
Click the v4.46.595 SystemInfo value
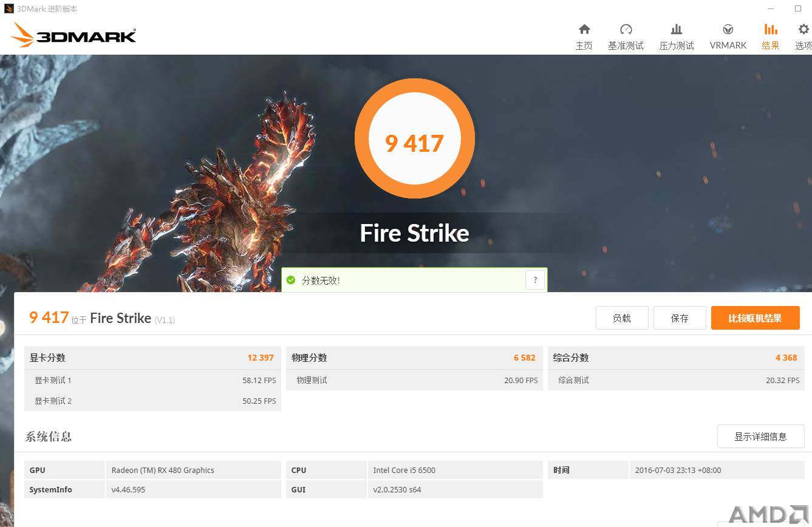coord(128,490)
